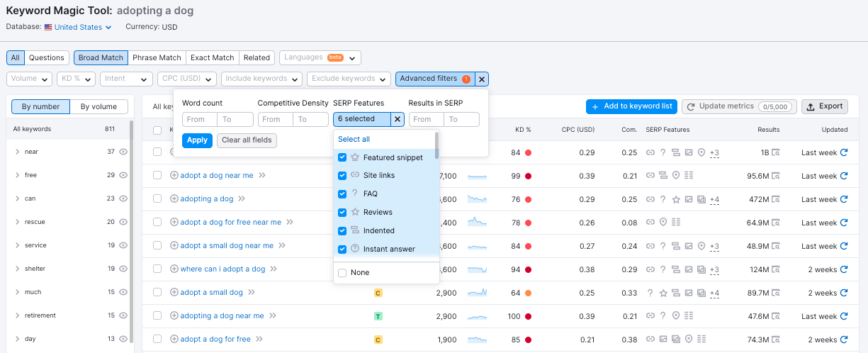Image resolution: width=868 pixels, height=353 pixels.
Task: Refresh metrics for the 124M results row
Action: click(843, 269)
